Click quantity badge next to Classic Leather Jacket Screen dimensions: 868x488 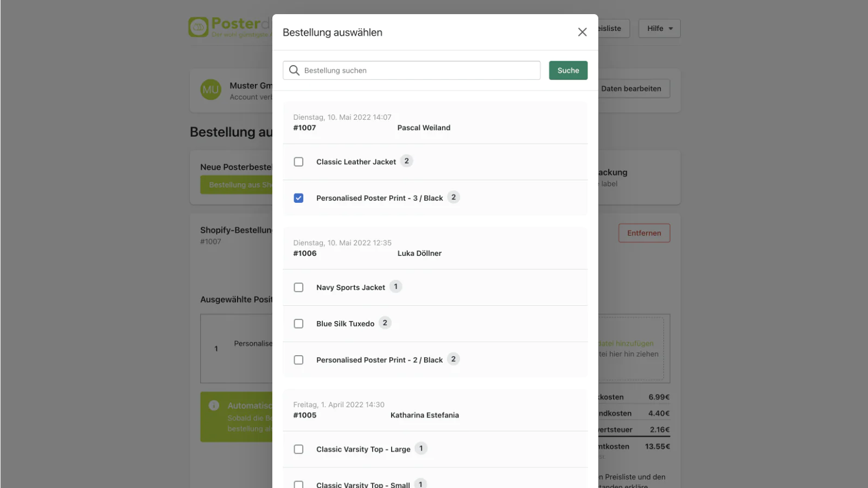(x=407, y=161)
